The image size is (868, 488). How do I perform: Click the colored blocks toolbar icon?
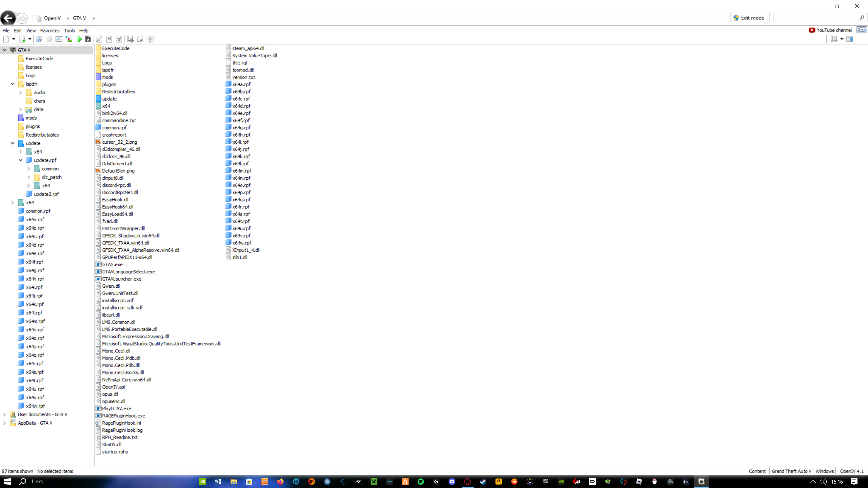[68, 39]
